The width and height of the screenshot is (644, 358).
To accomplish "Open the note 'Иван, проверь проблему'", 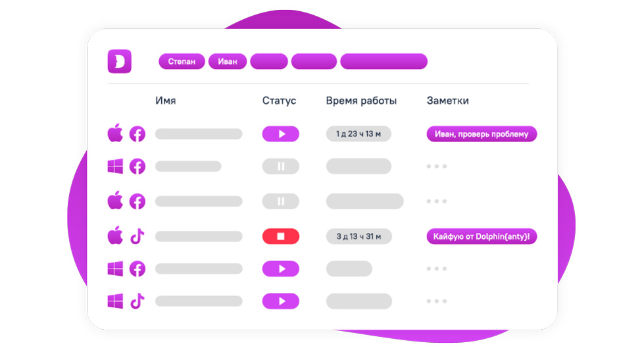I will pos(482,134).
